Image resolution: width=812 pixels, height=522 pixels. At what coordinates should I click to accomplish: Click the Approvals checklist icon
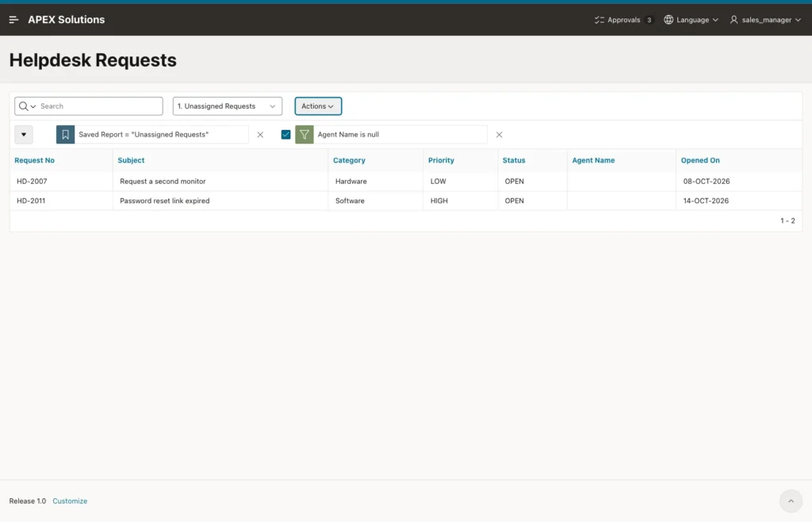click(599, 20)
